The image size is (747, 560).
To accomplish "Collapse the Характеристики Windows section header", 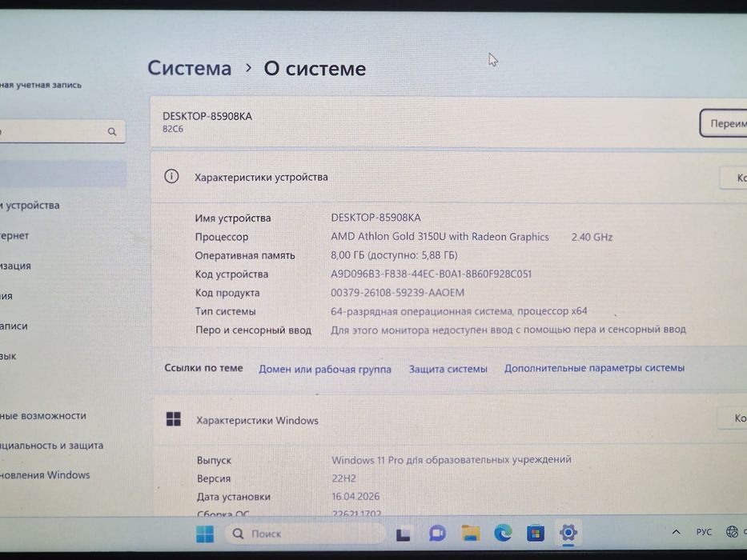I will (x=448, y=419).
